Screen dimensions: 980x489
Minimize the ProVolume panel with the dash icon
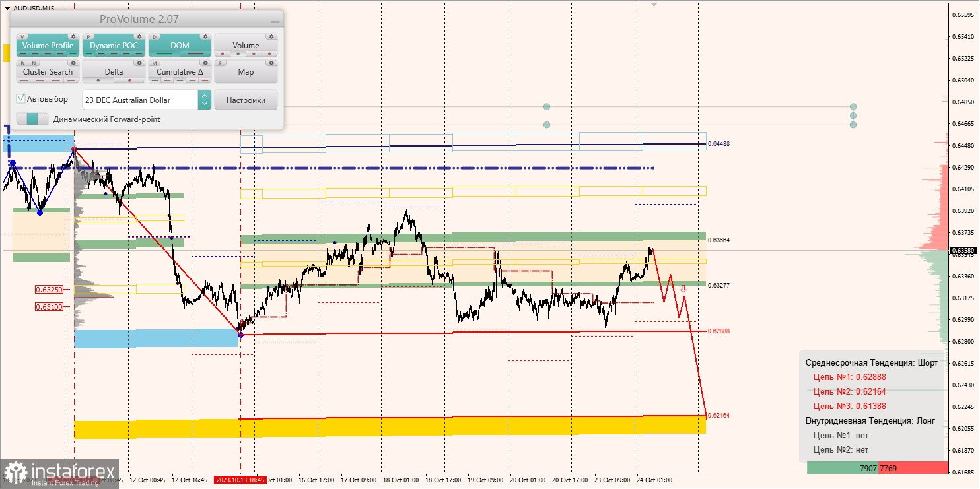(275, 22)
